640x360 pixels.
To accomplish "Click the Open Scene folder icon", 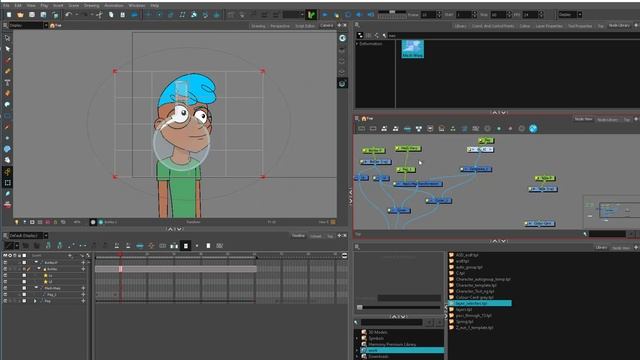I will click(20, 15).
